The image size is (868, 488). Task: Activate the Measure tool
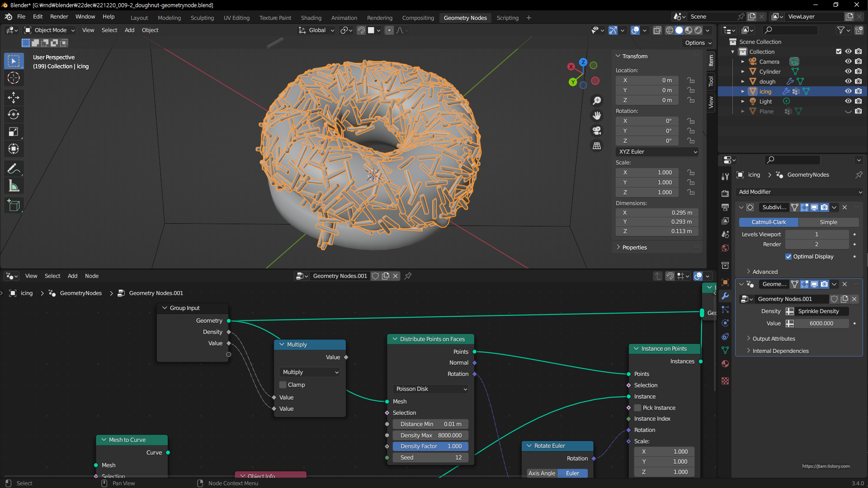click(x=14, y=186)
